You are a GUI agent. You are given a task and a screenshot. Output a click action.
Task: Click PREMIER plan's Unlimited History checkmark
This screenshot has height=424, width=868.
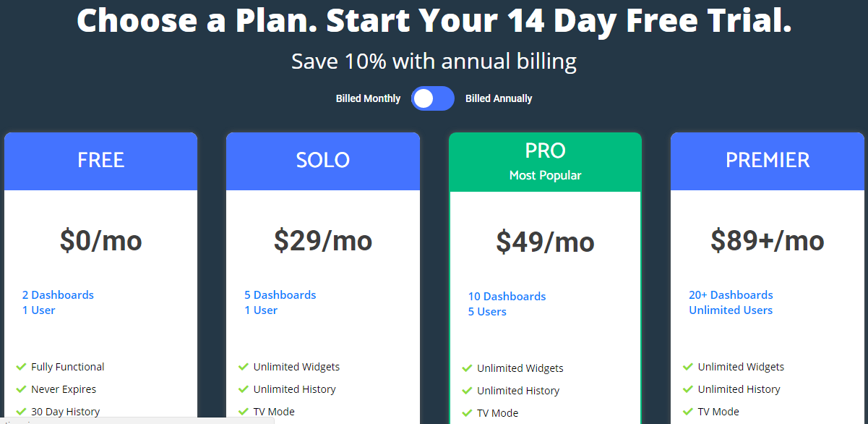(688, 389)
